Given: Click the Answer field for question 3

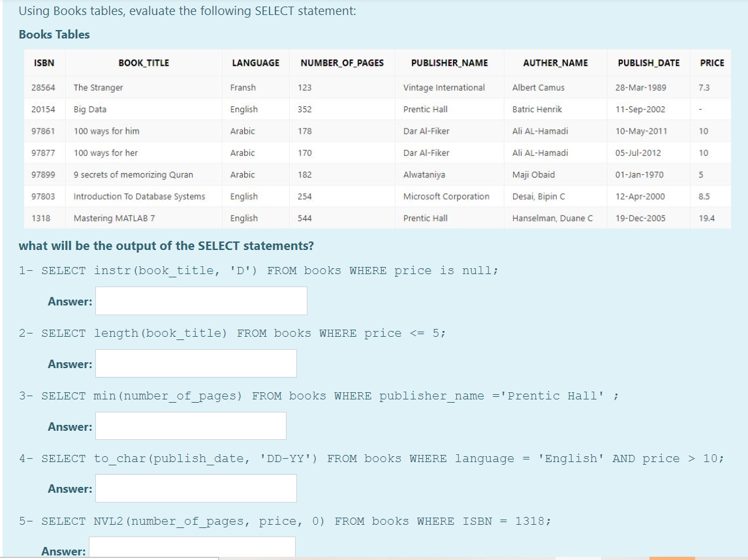Looking at the screenshot, I should 190,426.
